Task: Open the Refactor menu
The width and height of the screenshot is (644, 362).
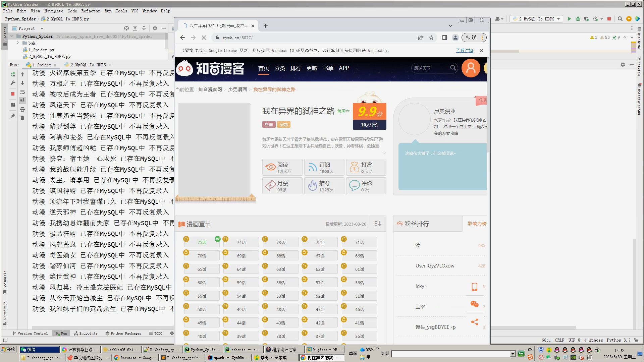Action: point(91,11)
